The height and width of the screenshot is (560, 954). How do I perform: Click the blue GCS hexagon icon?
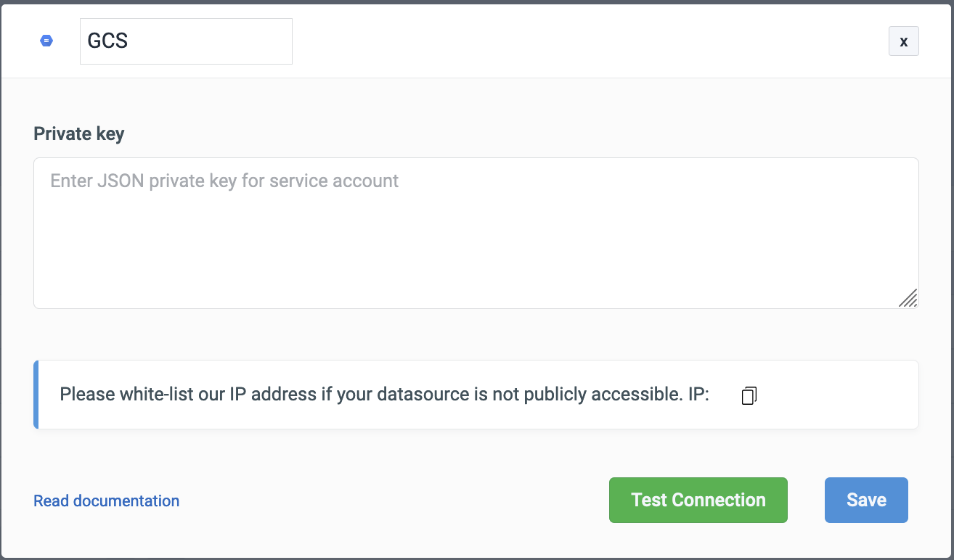tap(46, 41)
